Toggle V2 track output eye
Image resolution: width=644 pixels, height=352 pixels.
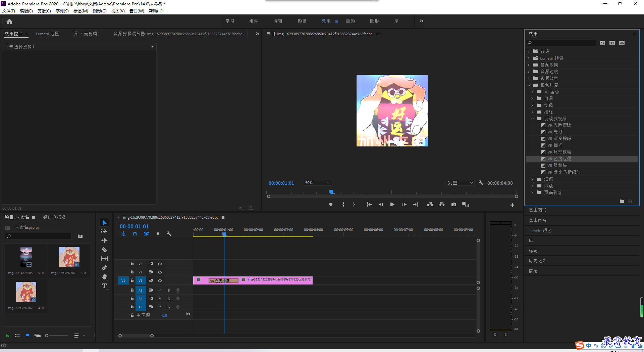160,272
